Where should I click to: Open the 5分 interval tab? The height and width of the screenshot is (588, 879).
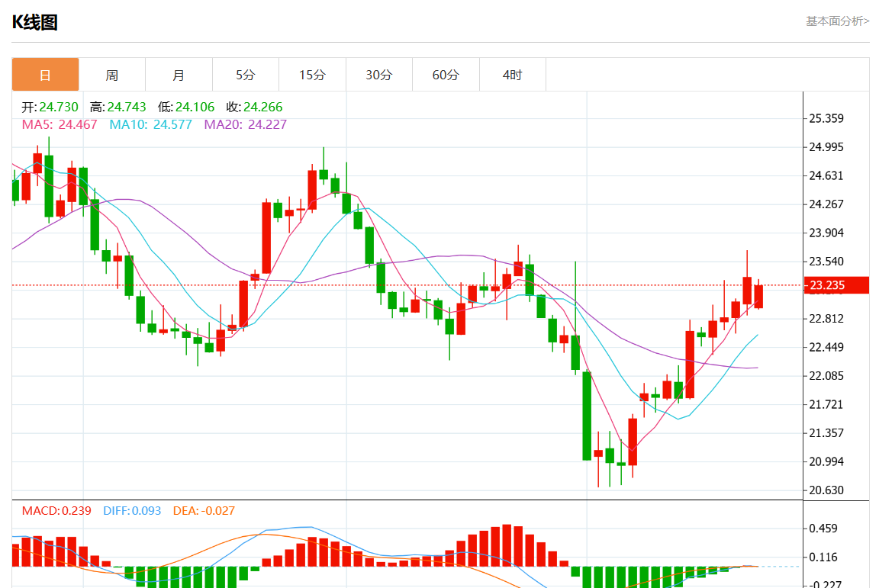(x=246, y=75)
